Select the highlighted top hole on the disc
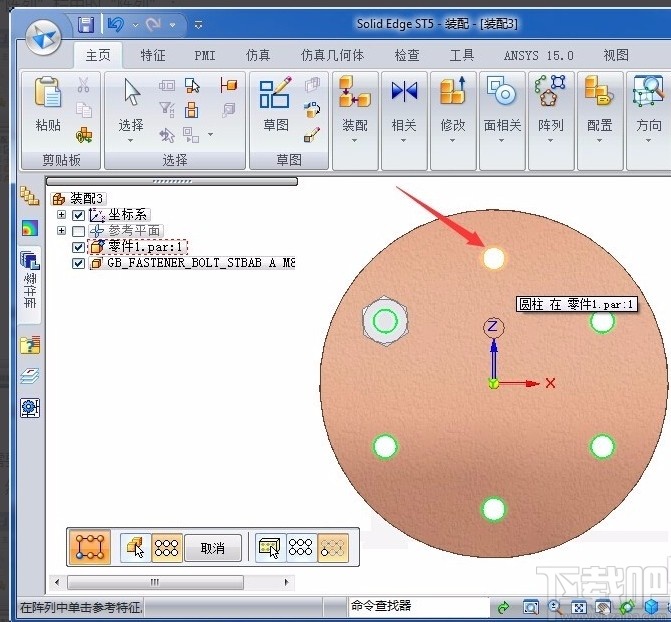This screenshot has height=622, width=671. [x=493, y=258]
